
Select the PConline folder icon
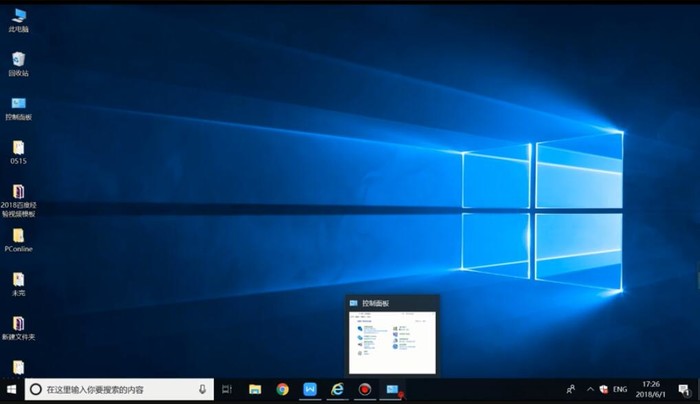click(x=18, y=240)
